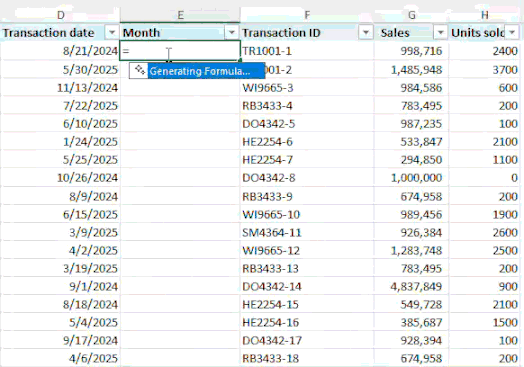524x367 pixels.
Task: Click the Month cell being edited
Action: [x=180, y=51]
